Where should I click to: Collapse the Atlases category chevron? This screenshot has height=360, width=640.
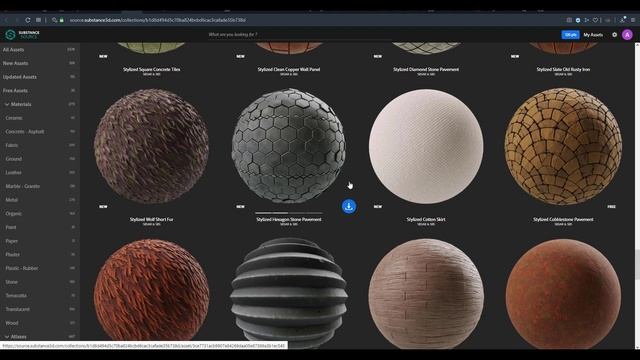coord(7,337)
